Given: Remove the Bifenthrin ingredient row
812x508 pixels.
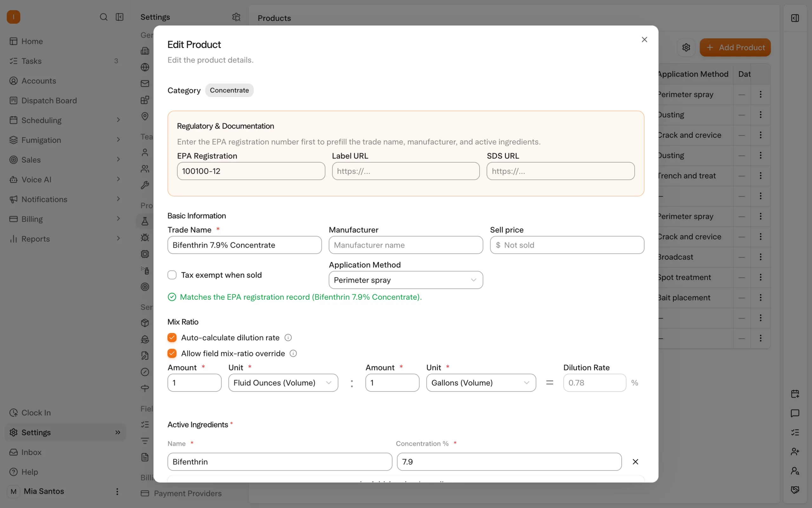Looking at the screenshot, I should pyautogui.click(x=635, y=462).
